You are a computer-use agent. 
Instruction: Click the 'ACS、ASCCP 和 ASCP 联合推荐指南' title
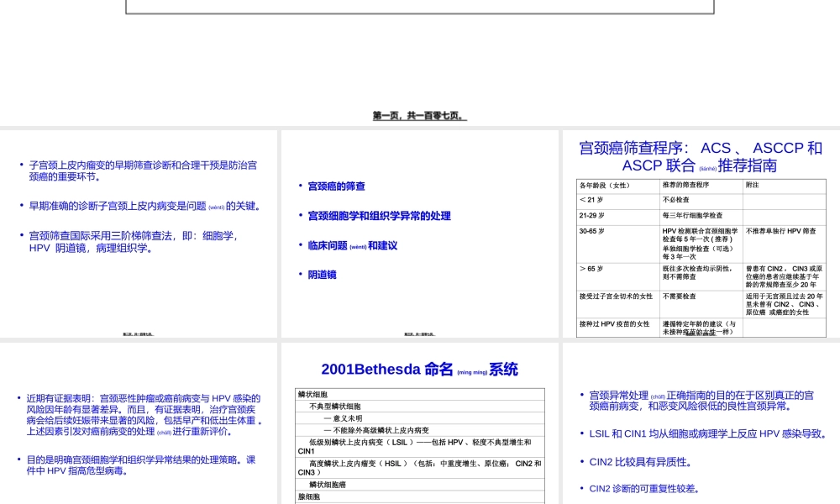[x=700, y=156]
